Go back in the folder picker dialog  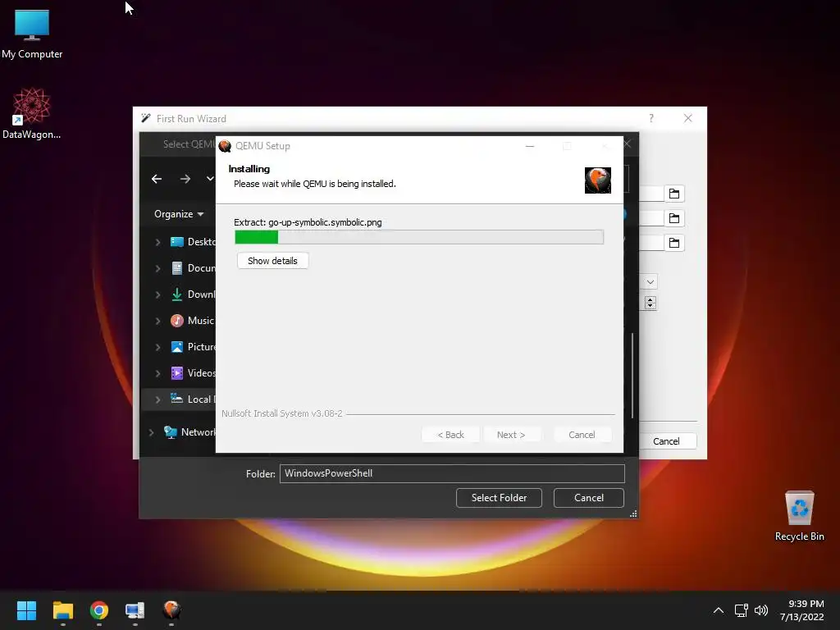coord(157,179)
